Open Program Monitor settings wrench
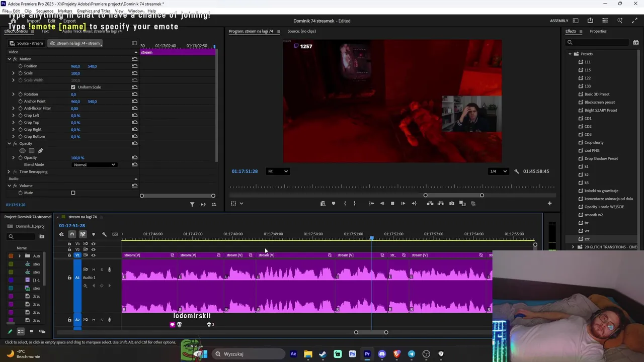The height and width of the screenshot is (362, 644). pos(516,171)
